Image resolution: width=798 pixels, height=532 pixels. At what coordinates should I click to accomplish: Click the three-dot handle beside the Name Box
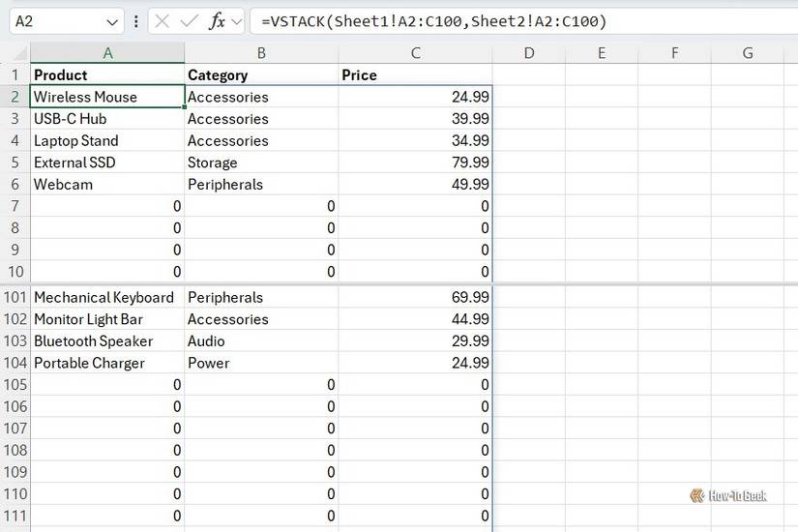[135, 21]
